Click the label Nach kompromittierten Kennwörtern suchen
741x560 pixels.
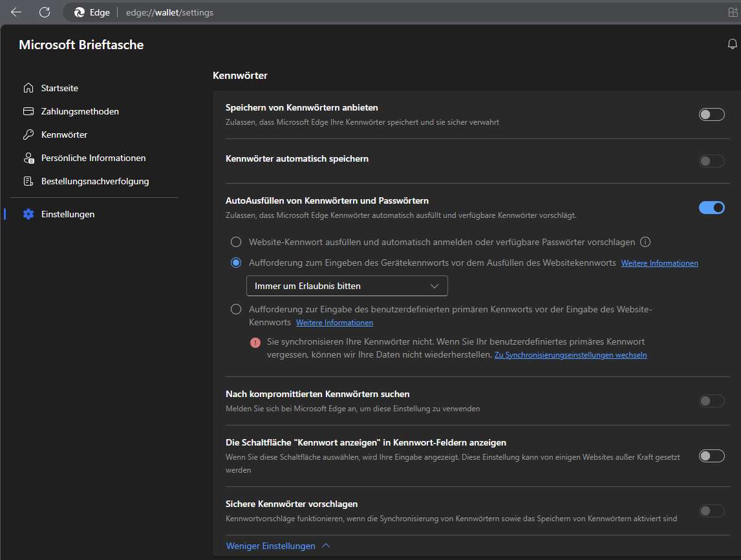pos(317,394)
